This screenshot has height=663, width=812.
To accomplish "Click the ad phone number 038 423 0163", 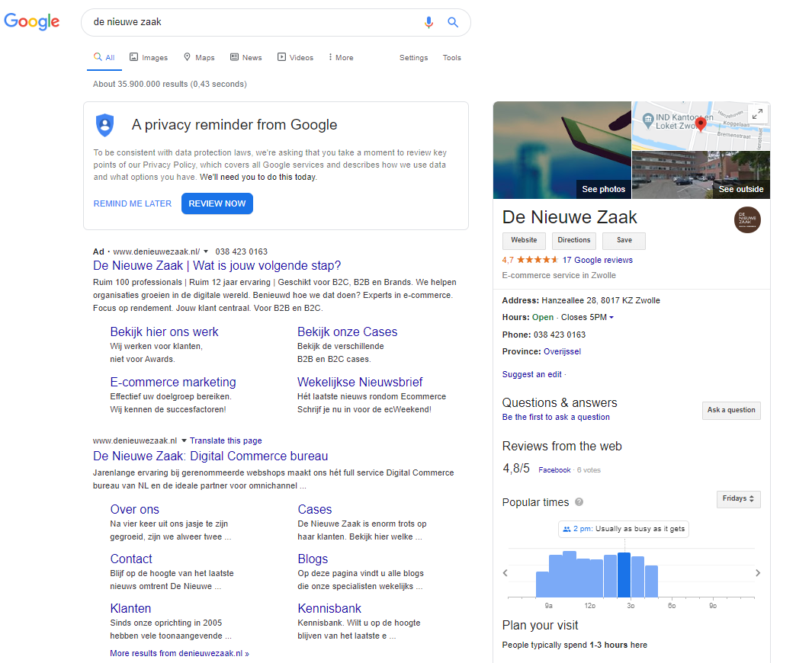I will (242, 251).
